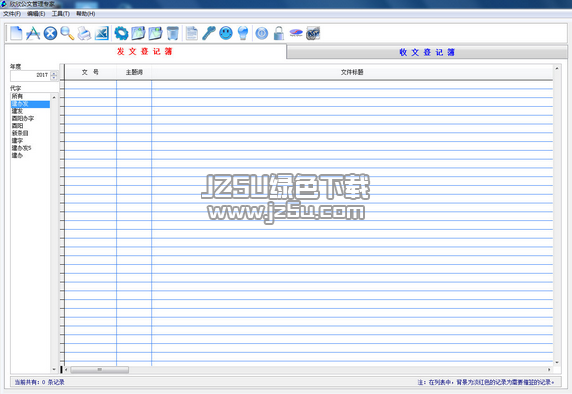Click the blue X delete icon

(x=50, y=33)
